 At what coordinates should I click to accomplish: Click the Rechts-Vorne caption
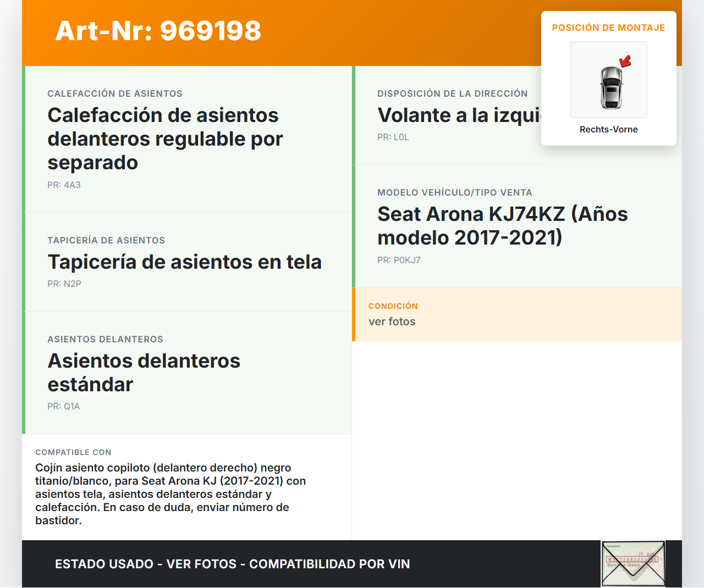click(x=608, y=130)
